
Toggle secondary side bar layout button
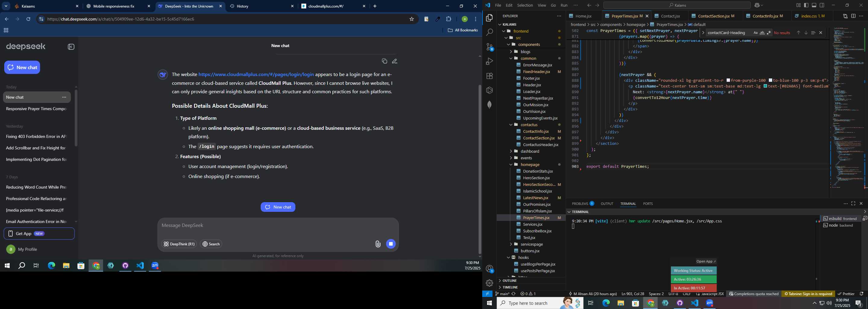point(822,5)
